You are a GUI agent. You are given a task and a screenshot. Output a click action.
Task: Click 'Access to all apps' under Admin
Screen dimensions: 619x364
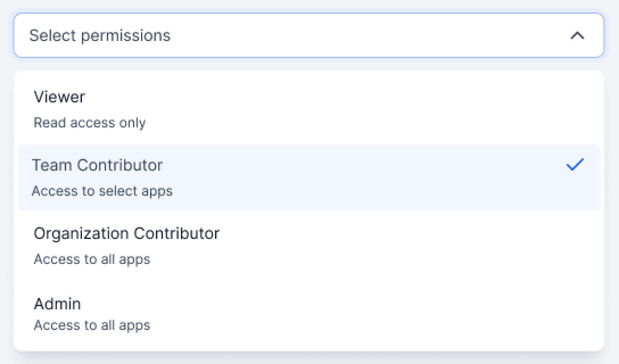tap(92, 325)
